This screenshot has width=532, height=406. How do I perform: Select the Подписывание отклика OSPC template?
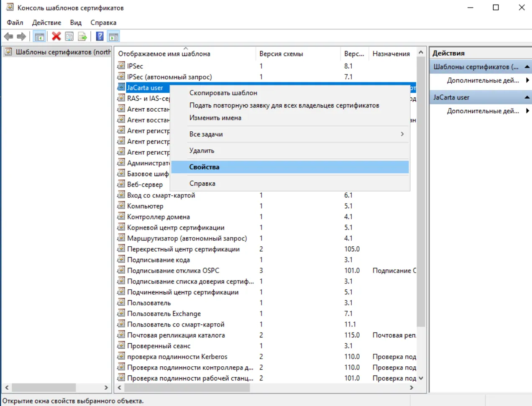(266, 271)
